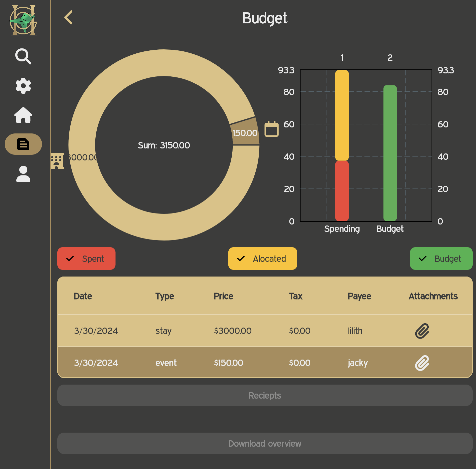Click the green Budget bar in chart
This screenshot has width=476, height=469.
click(x=390, y=153)
